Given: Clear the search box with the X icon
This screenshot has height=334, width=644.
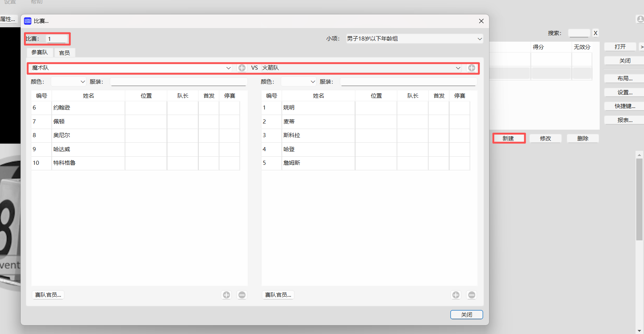Looking at the screenshot, I should 595,33.
